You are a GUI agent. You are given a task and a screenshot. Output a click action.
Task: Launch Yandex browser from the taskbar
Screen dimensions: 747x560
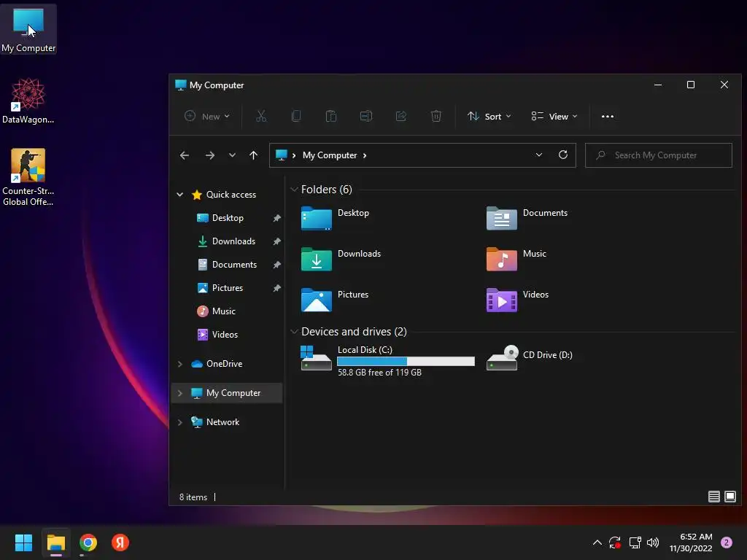(x=120, y=542)
